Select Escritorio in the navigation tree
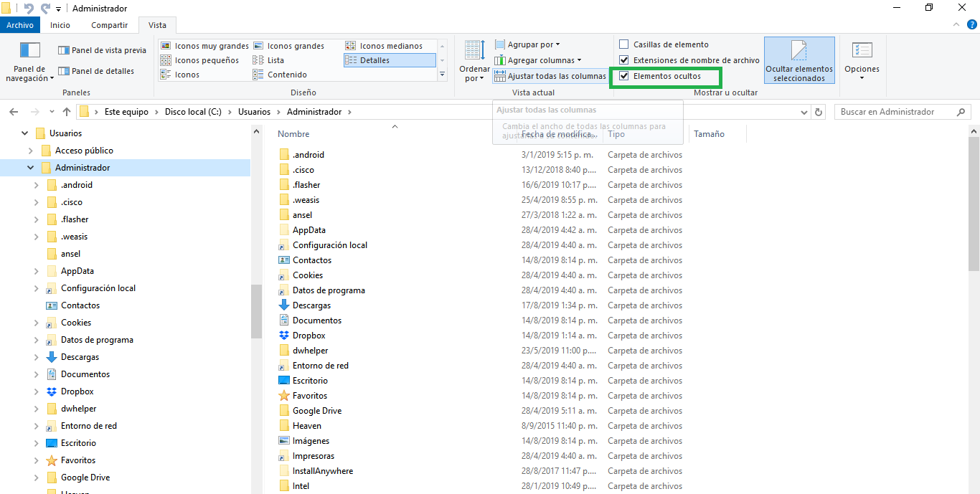 tap(78, 443)
